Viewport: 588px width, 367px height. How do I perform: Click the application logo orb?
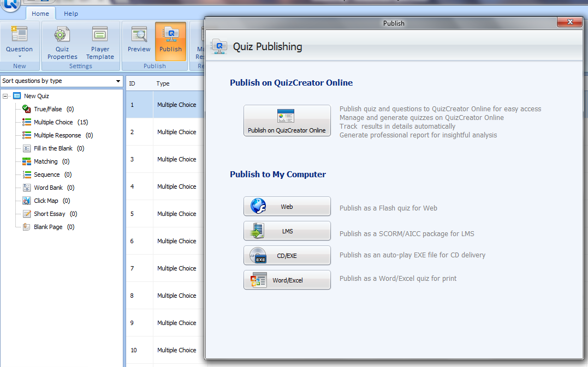(10, 4)
